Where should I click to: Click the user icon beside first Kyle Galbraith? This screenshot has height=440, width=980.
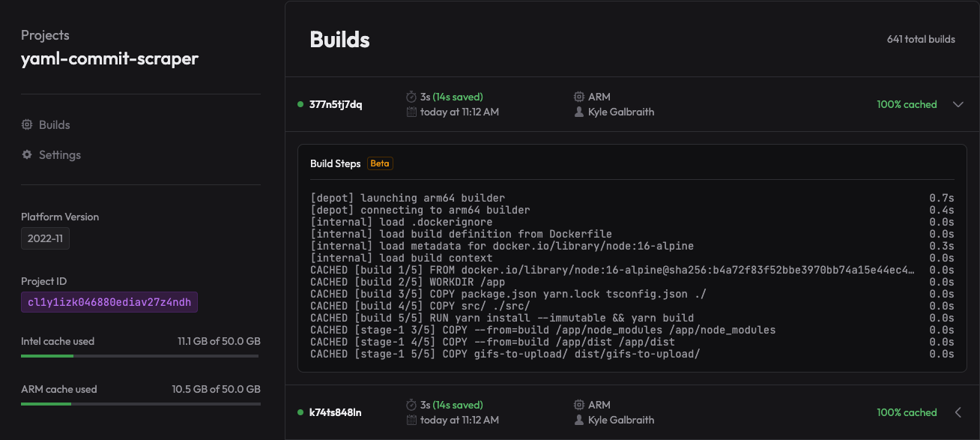click(578, 112)
